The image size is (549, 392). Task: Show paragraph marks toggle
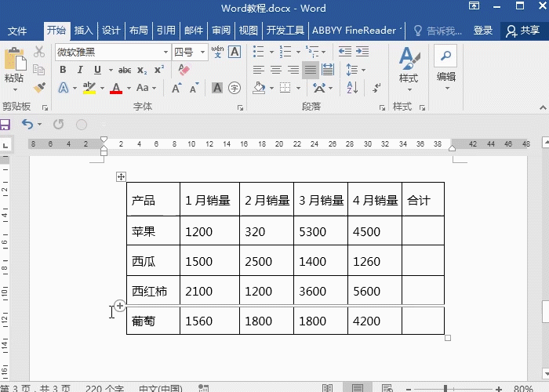tap(376, 88)
